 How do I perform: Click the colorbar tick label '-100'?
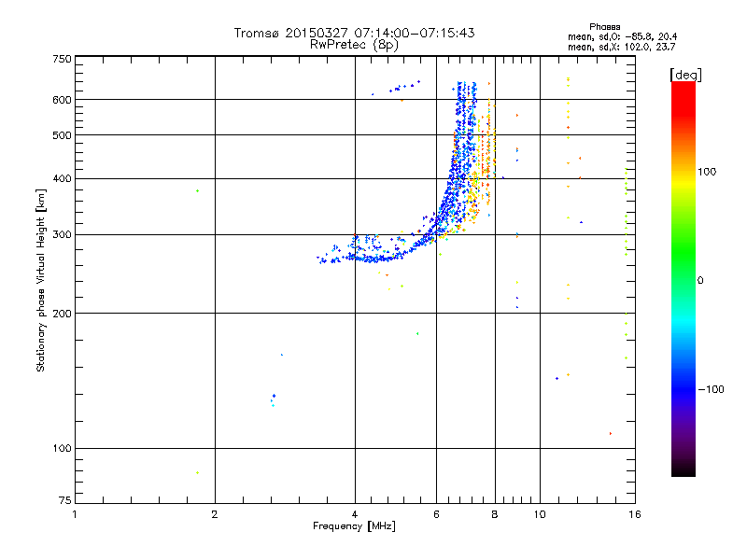711,389
